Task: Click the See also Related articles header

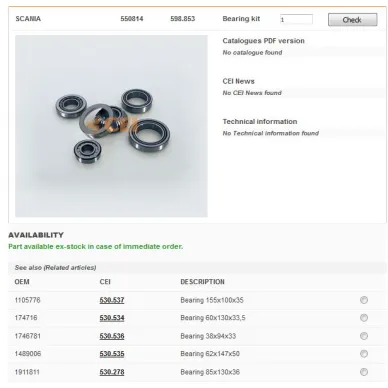Action: [x=55, y=267]
